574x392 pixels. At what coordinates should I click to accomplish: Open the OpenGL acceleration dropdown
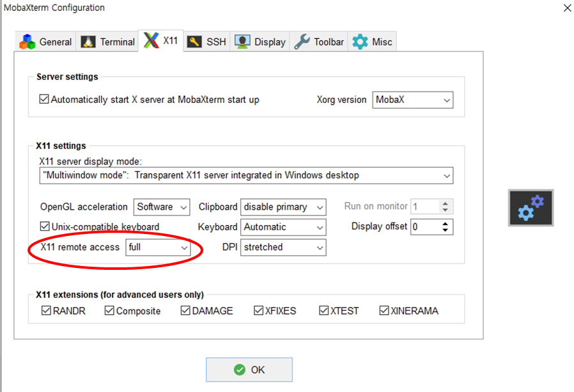(162, 207)
